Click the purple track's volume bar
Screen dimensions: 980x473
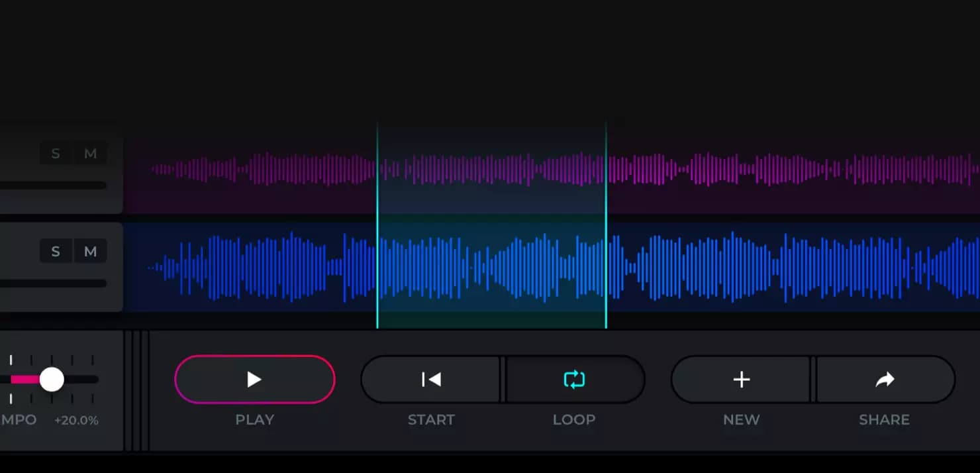tap(53, 185)
